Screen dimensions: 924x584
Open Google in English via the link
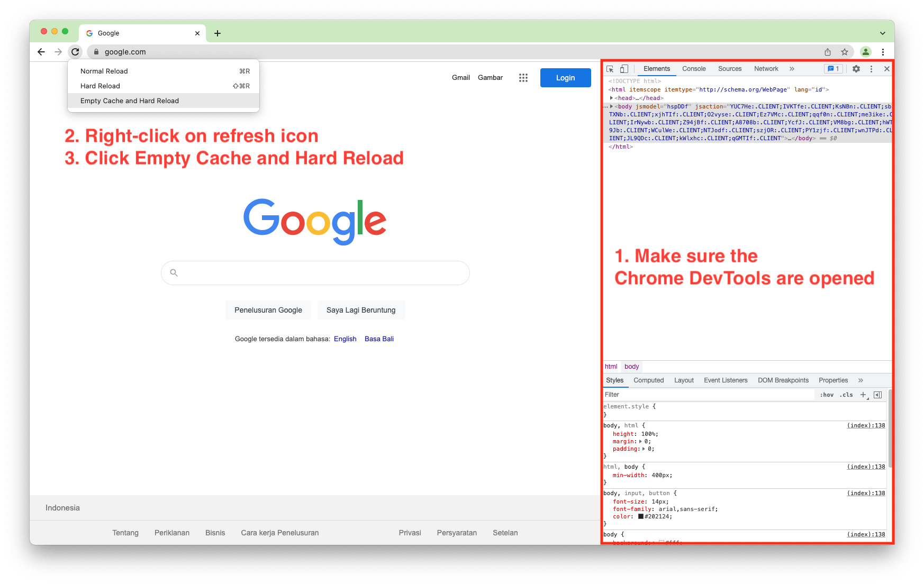(x=345, y=339)
